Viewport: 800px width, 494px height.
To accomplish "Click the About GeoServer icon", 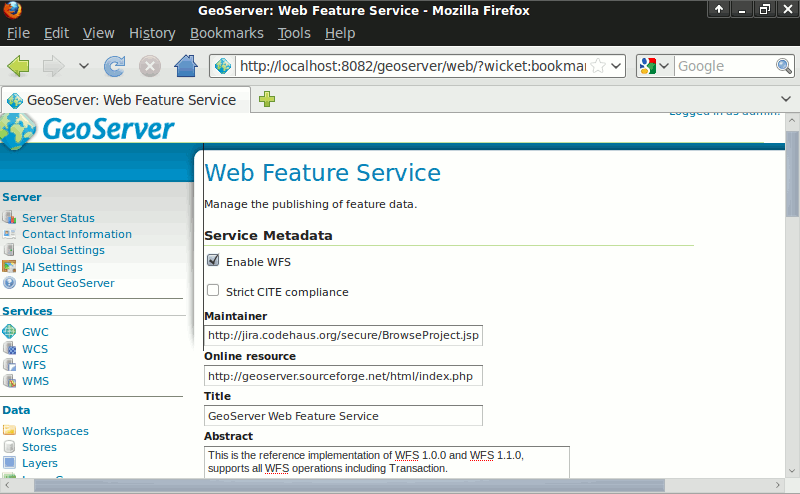I will tap(9, 283).
